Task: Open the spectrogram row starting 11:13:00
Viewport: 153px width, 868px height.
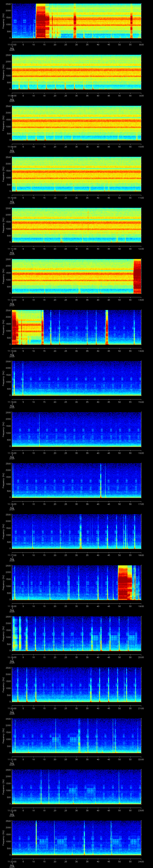Action: click(x=77, y=327)
